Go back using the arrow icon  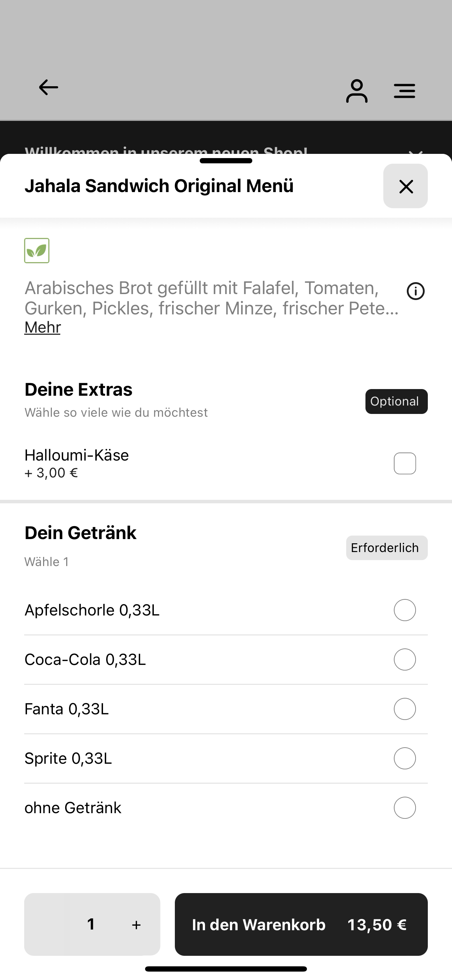point(48,88)
